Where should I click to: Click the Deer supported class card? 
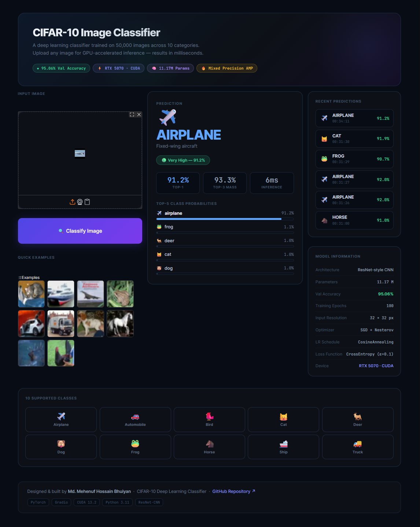(x=358, y=420)
